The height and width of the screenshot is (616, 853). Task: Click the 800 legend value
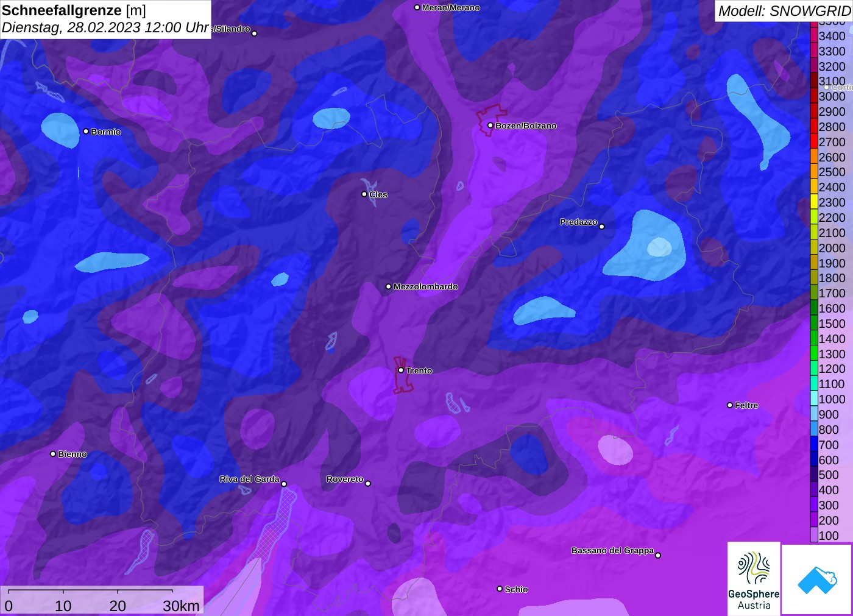point(829,430)
